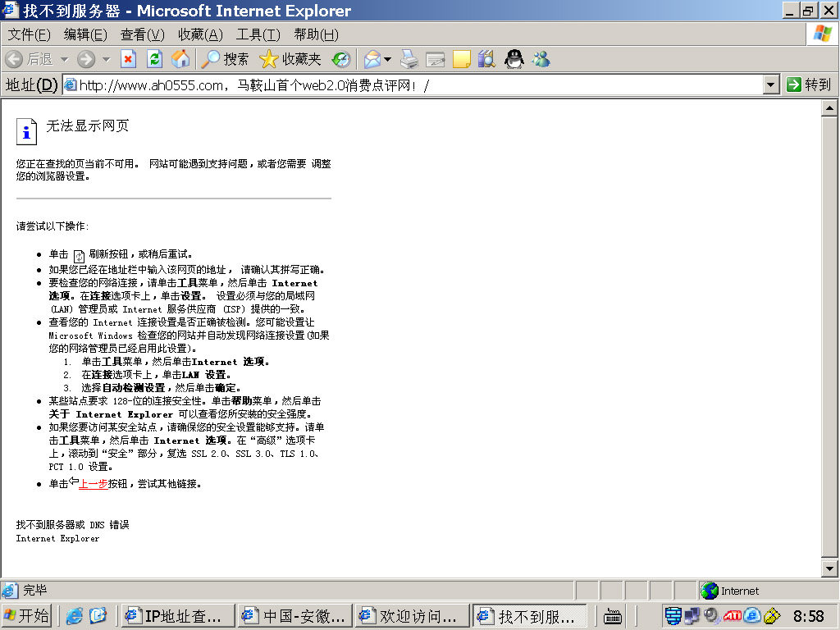Click the Mail envelope icon
Image resolution: width=840 pixels, height=630 pixels.
click(372, 59)
